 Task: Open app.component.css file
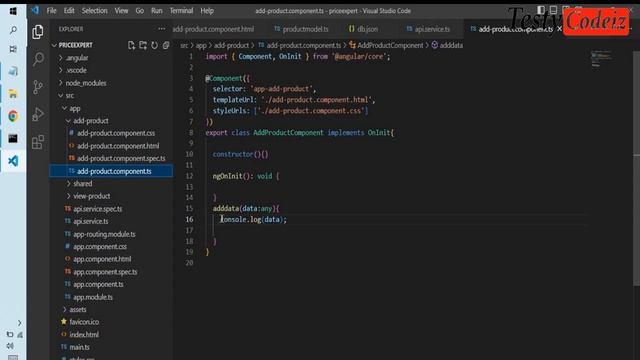(x=100, y=247)
